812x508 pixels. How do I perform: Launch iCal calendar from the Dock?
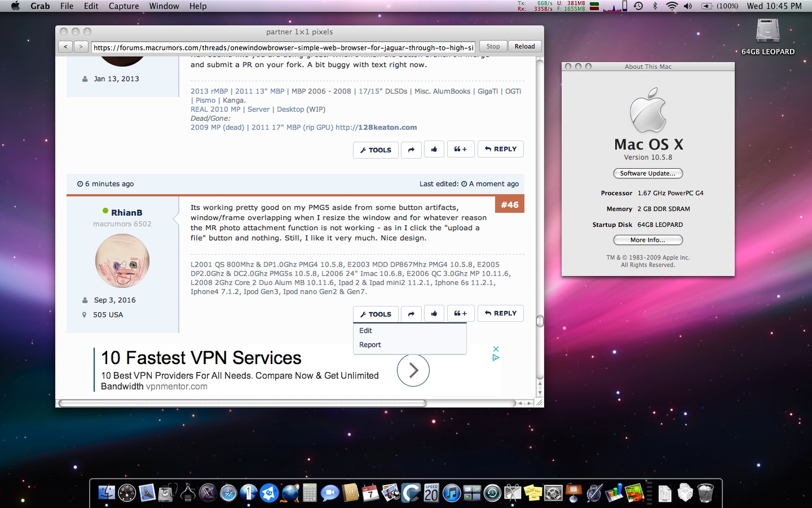pyautogui.click(x=370, y=493)
